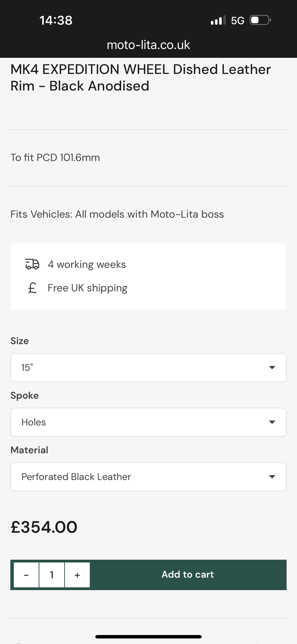
Task: Tap the battery status icon
Action: coord(260,20)
